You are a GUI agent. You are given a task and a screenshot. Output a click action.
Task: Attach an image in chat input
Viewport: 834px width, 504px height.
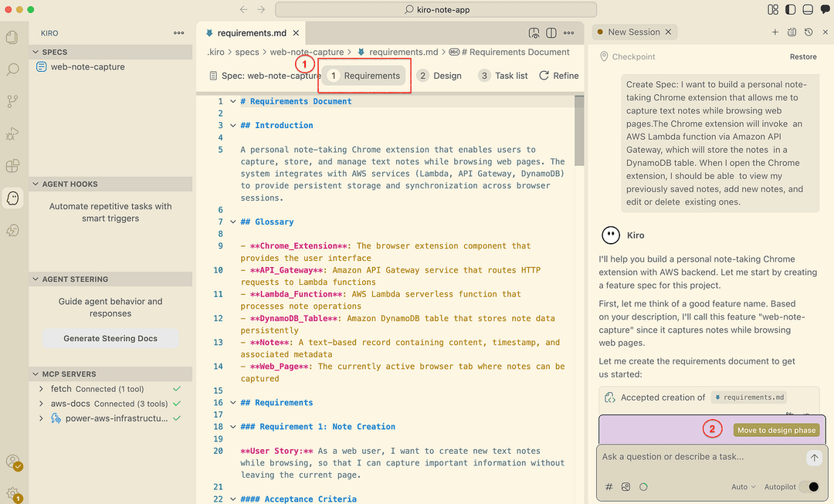(626, 486)
